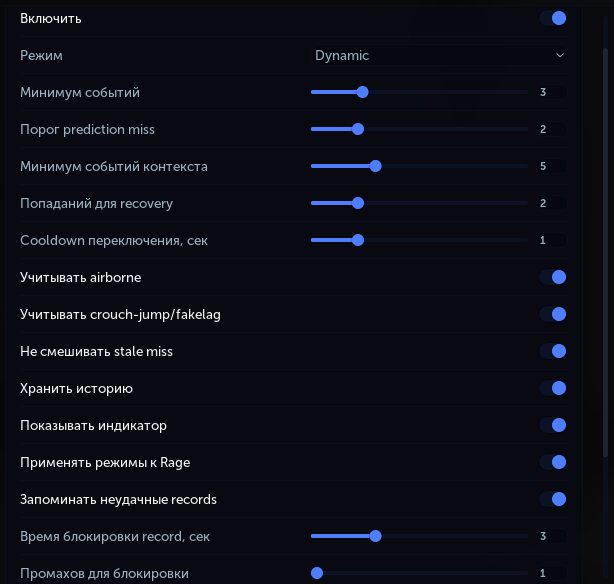Disable Показывать индикатор toggle
This screenshot has width=614, height=584.
(x=553, y=425)
